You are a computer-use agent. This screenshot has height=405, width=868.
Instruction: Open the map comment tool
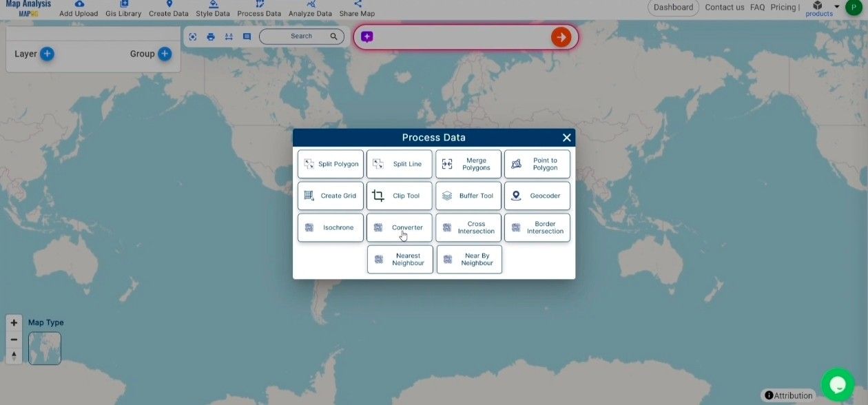coord(246,37)
